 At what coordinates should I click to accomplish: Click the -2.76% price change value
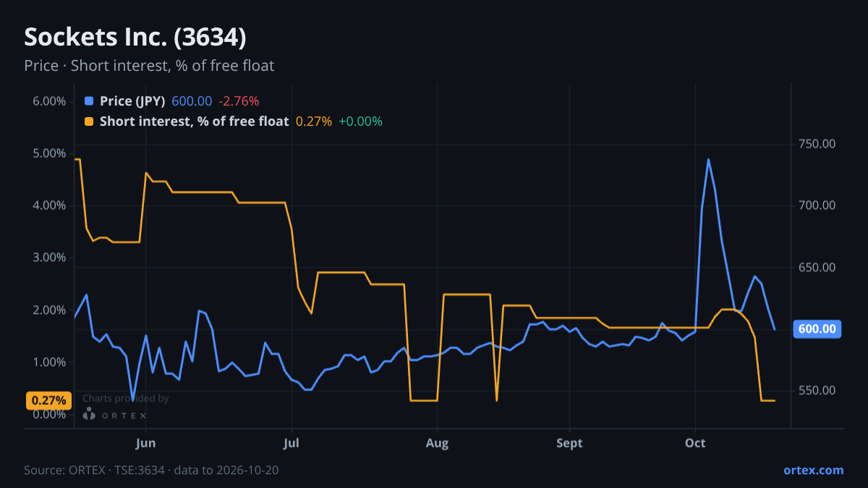(x=239, y=101)
